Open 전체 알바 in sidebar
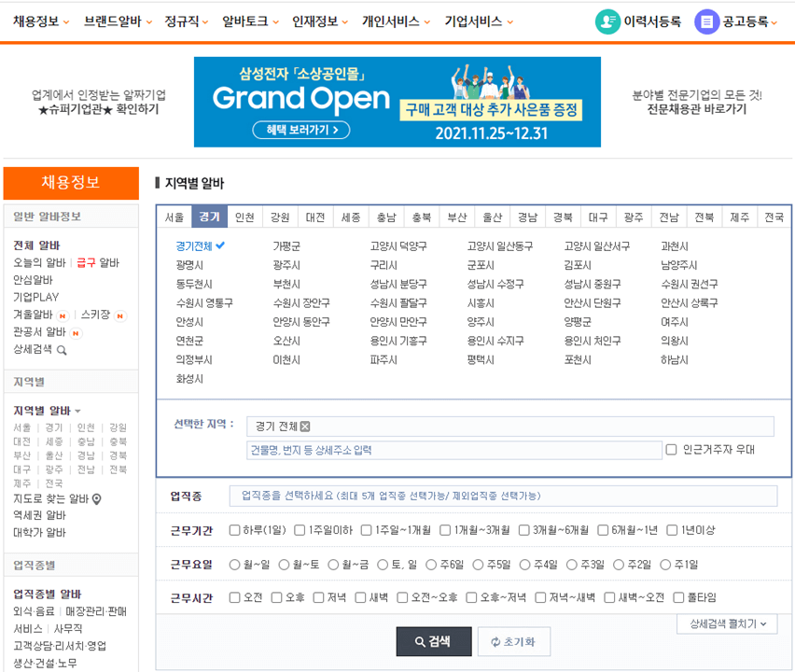The width and height of the screenshot is (795, 672). [36, 245]
